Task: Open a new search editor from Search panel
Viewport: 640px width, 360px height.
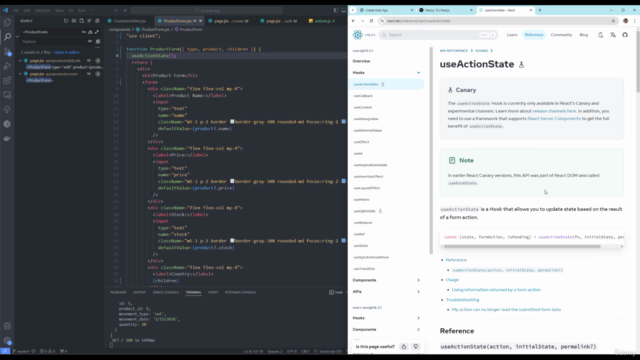Action: (82, 21)
